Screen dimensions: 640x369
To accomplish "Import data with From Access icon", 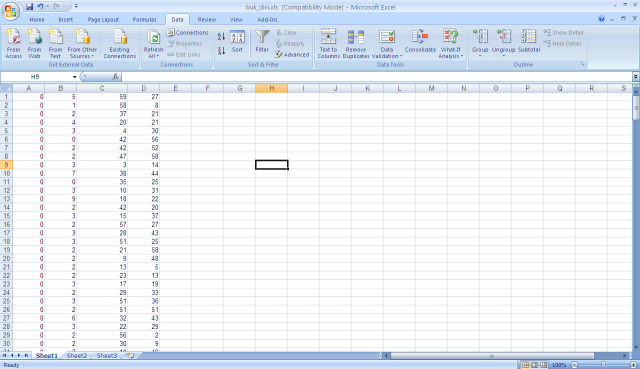I will coord(13,43).
